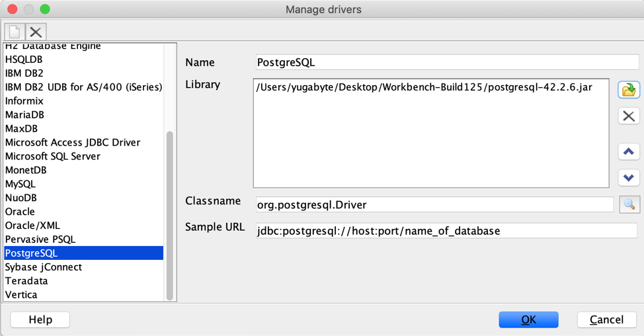
Task: Click the delete driver X icon
Action: coord(36,32)
